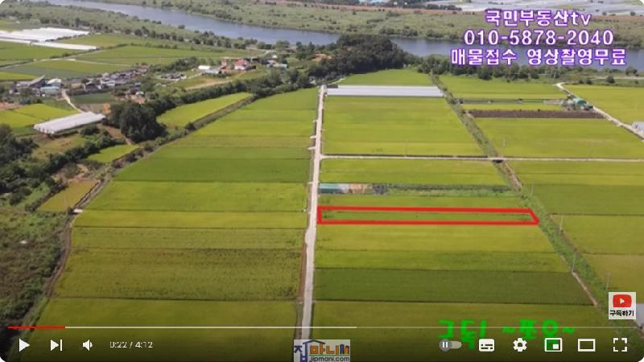Image resolution: width=644 pixels, height=362 pixels.
Task: Click the red outlined land parcel
Action: click(x=427, y=216)
